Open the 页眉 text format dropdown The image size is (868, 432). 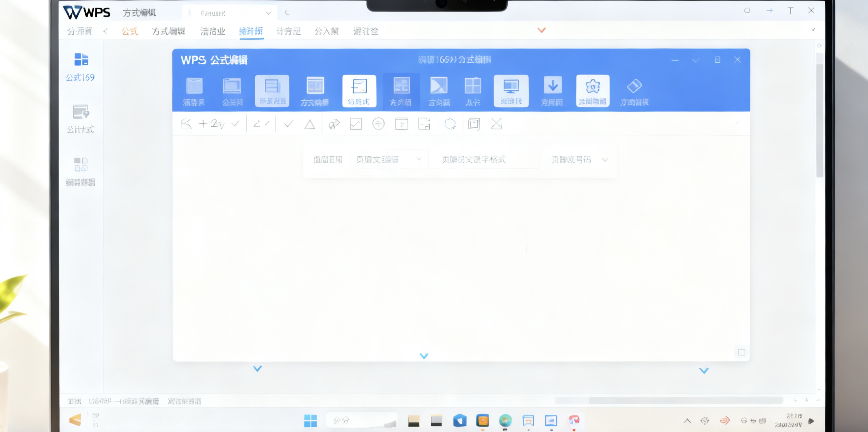(389, 159)
